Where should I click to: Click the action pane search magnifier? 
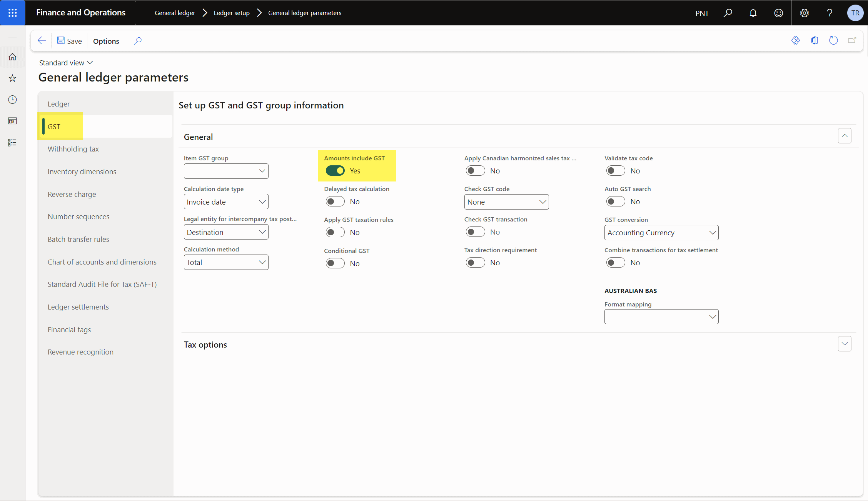tap(138, 41)
